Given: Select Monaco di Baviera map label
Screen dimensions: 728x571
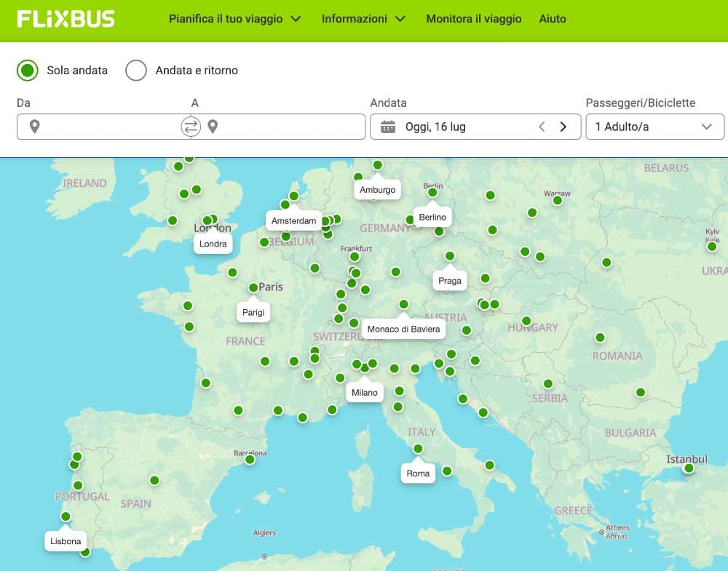Looking at the screenshot, I should pyautogui.click(x=403, y=329).
